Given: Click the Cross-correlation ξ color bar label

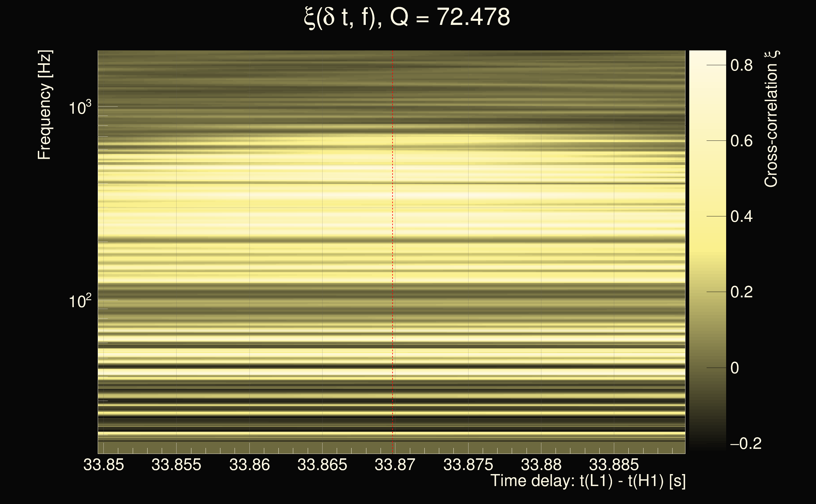Looking at the screenshot, I should pyautogui.click(x=771, y=119).
